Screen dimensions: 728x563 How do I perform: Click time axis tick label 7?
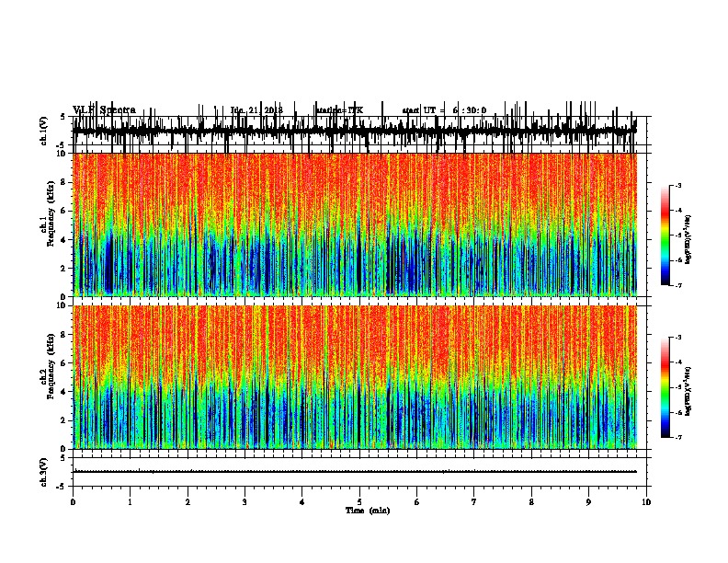474,502
